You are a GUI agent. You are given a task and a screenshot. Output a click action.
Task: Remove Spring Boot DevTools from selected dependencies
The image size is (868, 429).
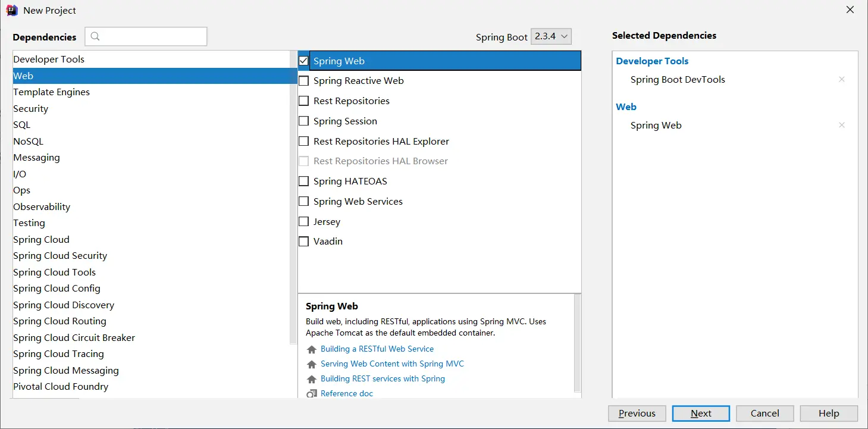tap(841, 80)
